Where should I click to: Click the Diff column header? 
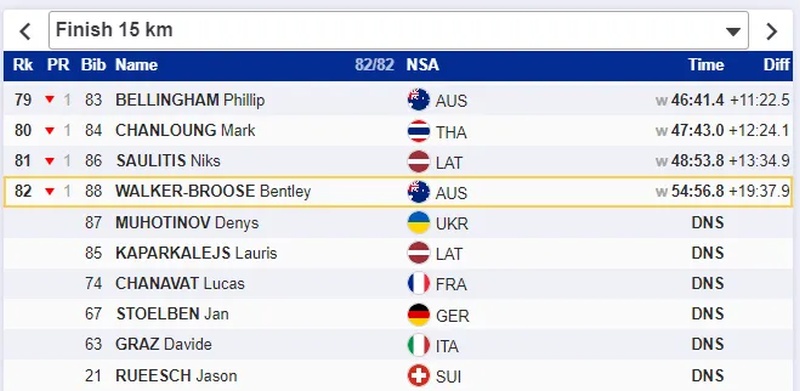(777, 65)
